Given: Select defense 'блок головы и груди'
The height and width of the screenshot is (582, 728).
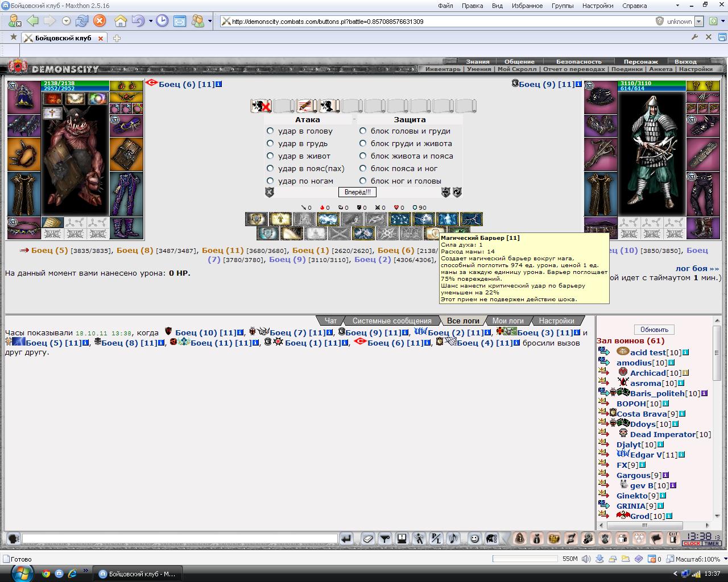Looking at the screenshot, I should tap(363, 131).
